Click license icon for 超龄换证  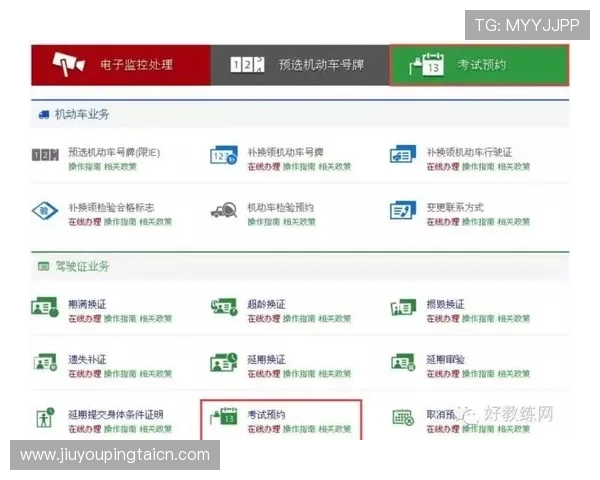click(x=224, y=307)
